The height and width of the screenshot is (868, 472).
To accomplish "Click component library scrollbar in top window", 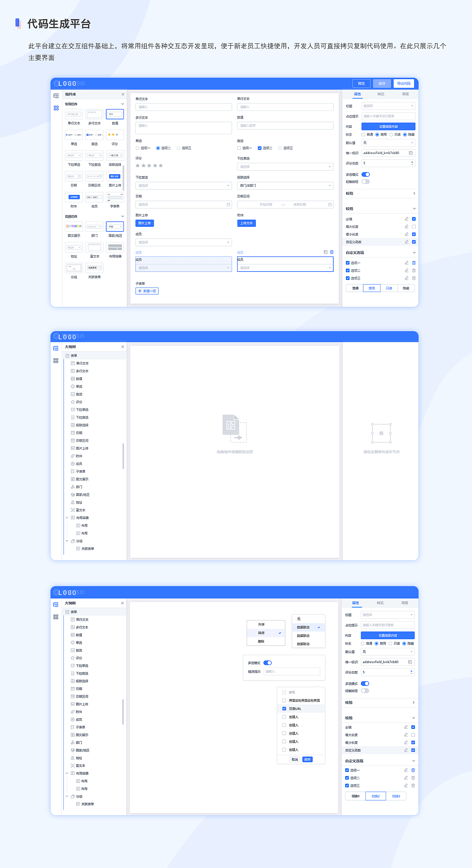I will 123,178.
